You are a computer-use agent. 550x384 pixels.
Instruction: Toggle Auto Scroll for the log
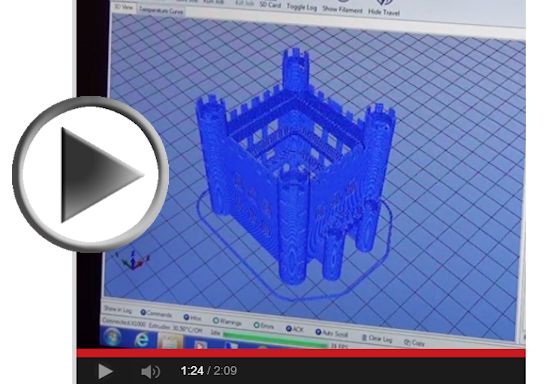[332, 333]
